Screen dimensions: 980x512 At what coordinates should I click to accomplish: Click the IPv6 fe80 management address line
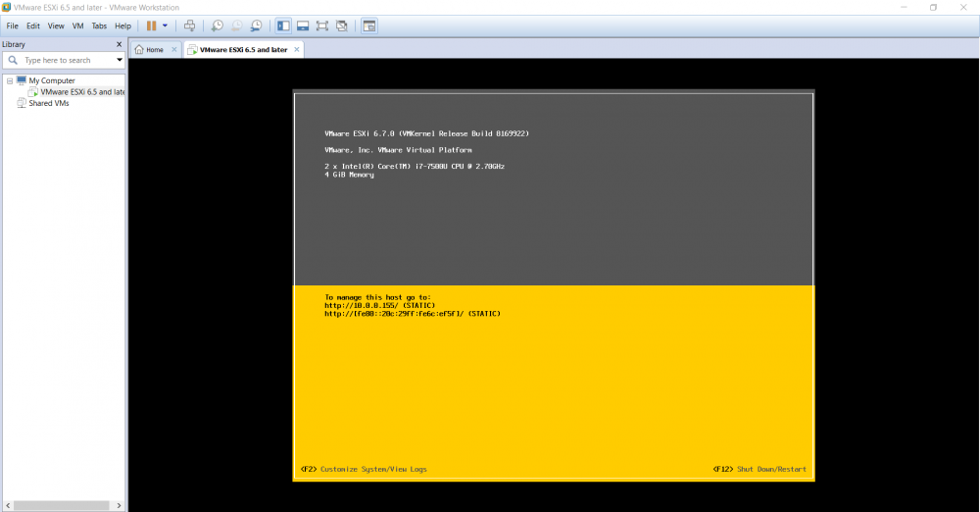point(413,314)
